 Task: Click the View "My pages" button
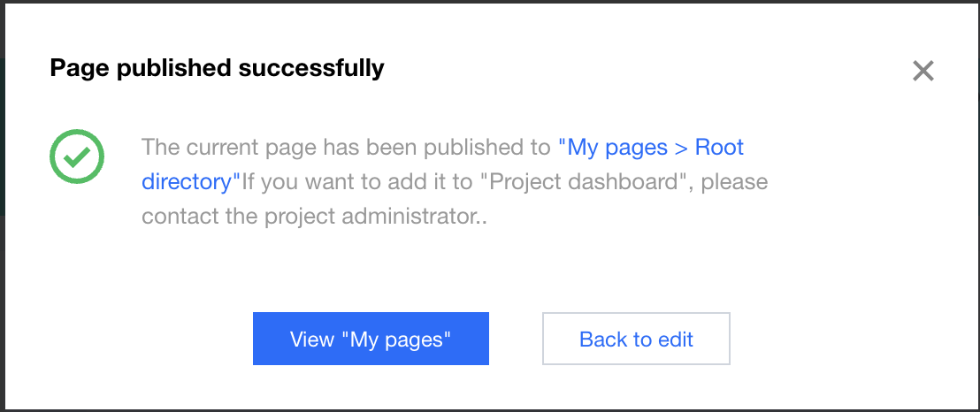pos(371,339)
